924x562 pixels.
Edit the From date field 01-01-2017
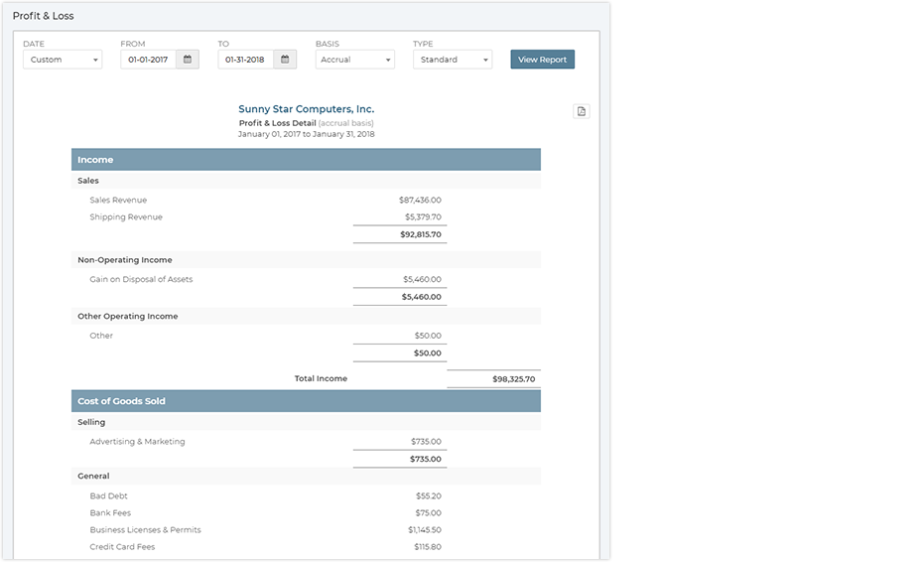coord(149,60)
